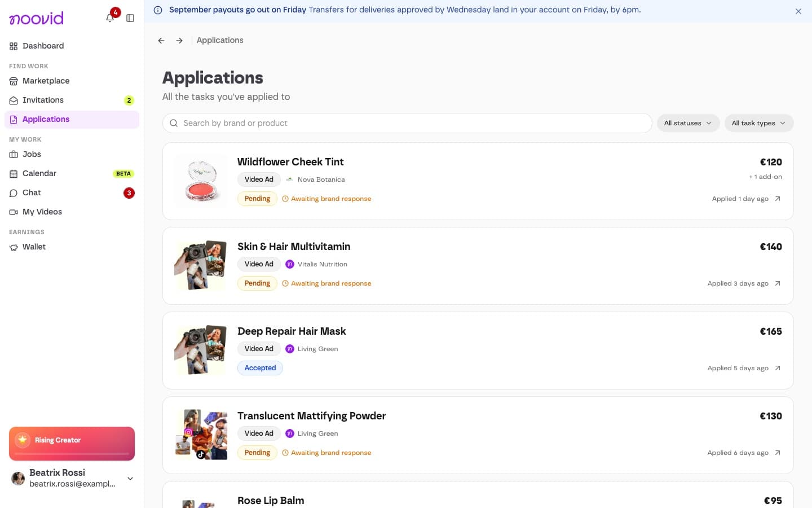This screenshot has height=508, width=812.
Task: Open Invitations in the sidebar
Action: (72, 100)
